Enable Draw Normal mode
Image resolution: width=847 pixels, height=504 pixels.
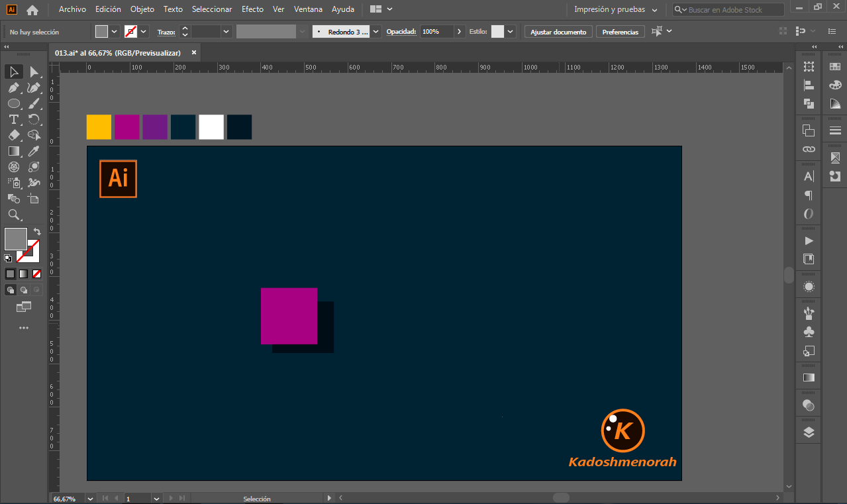pyautogui.click(x=10, y=290)
